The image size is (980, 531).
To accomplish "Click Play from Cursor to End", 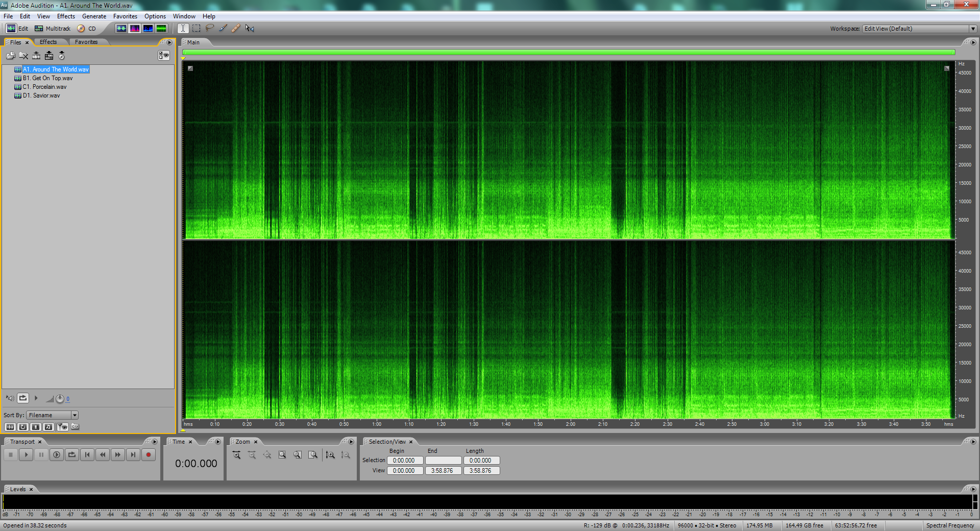I will [57, 454].
